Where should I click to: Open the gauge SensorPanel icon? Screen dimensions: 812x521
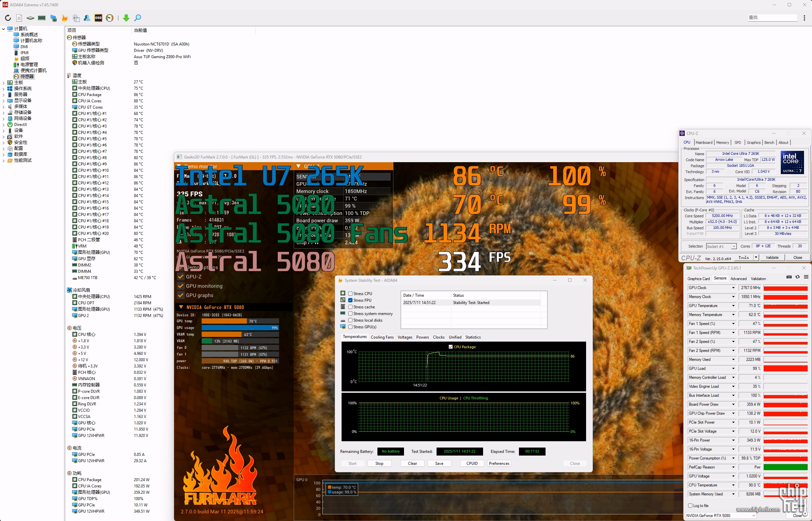click(110, 18)
